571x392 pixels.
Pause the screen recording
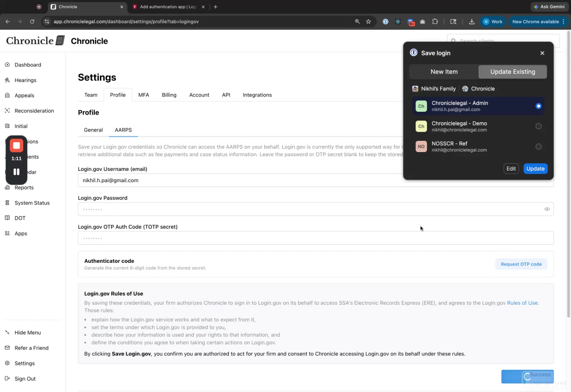(x=16, y=172)
